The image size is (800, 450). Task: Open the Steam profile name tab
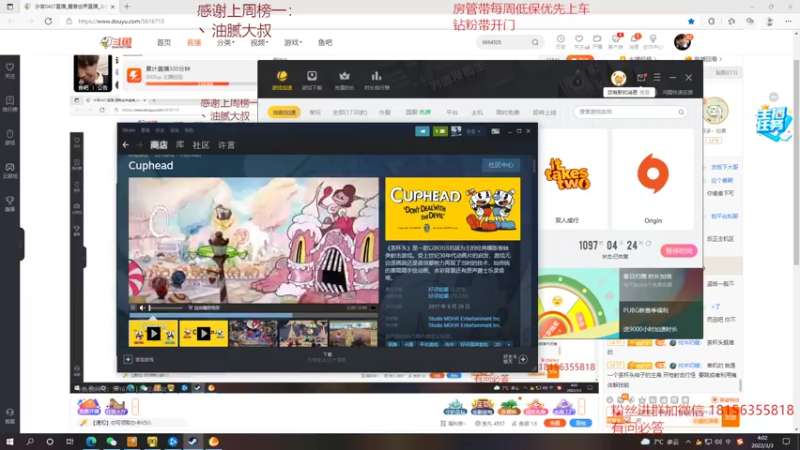click(x=227, y=145)
